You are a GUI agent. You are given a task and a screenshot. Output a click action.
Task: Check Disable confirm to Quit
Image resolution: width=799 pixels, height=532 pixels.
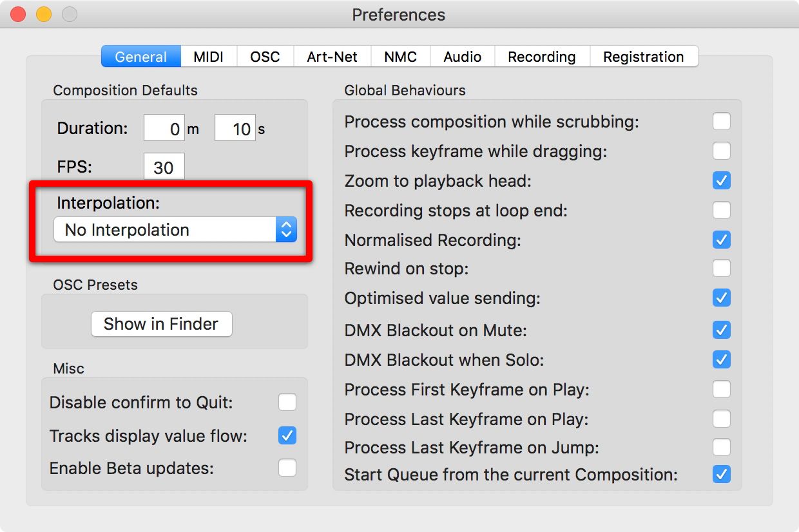click(x=287, y=403)
